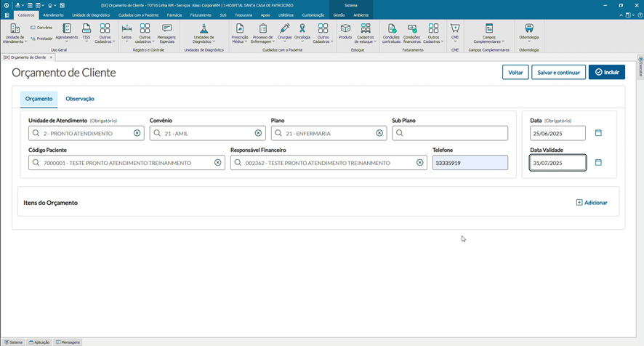Expand Outros Cadastros in Faturamento group

pyautogui.click(x=433, y=33)
